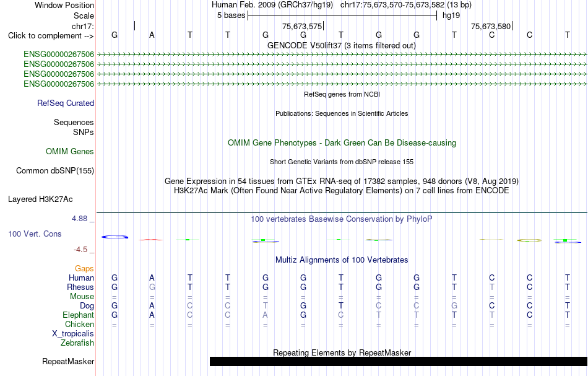Viewport: 588px width, 376px height.
Task: Click the '5 bases' scale label
Action: (231, 15)
